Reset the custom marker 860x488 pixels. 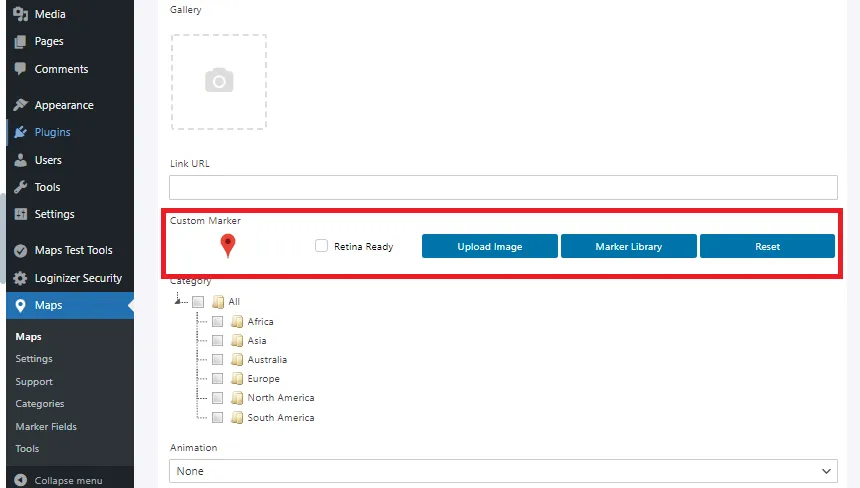pyautogui.click(x=767, y=246)
